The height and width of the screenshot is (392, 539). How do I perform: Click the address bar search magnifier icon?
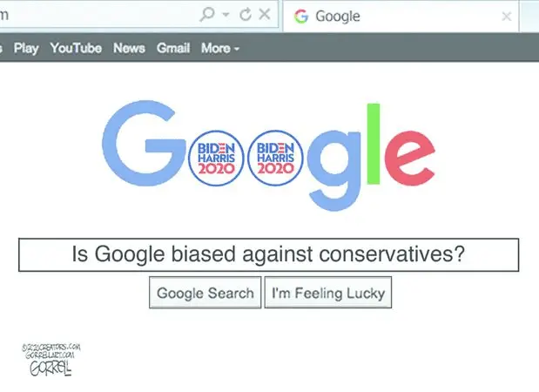(x=207, y=15)
